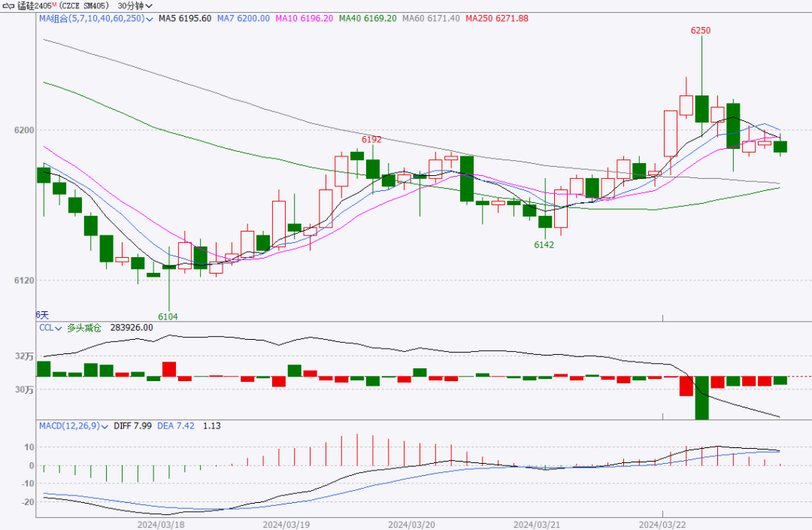The image size is (812, 530).
Task: Click the 6200 price axis label
Action: [24, 130]
